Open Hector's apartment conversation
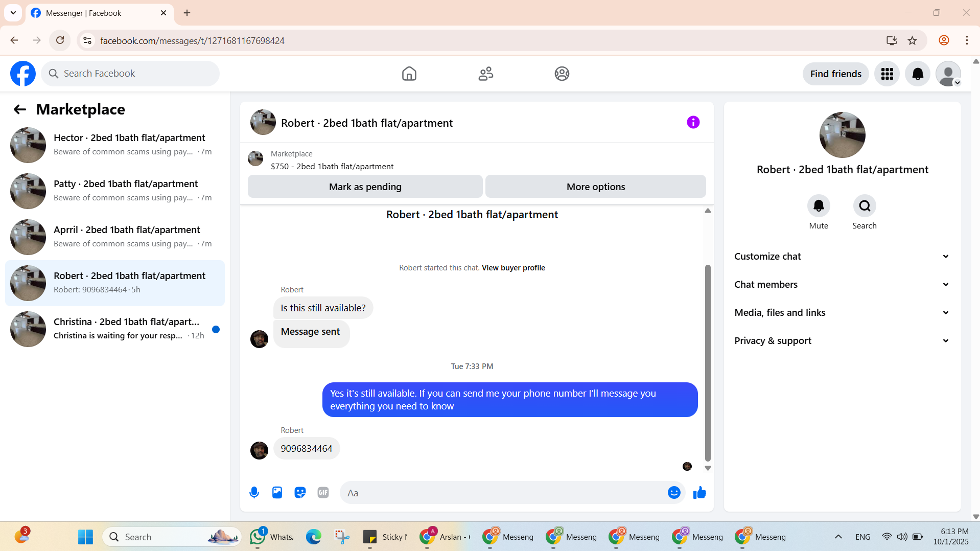The image size is (980, 551). coord(115,145)
